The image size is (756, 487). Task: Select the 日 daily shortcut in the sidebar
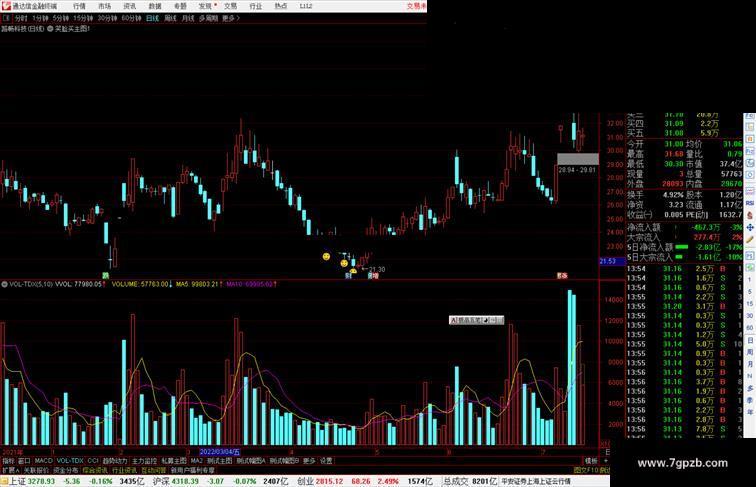750,340
